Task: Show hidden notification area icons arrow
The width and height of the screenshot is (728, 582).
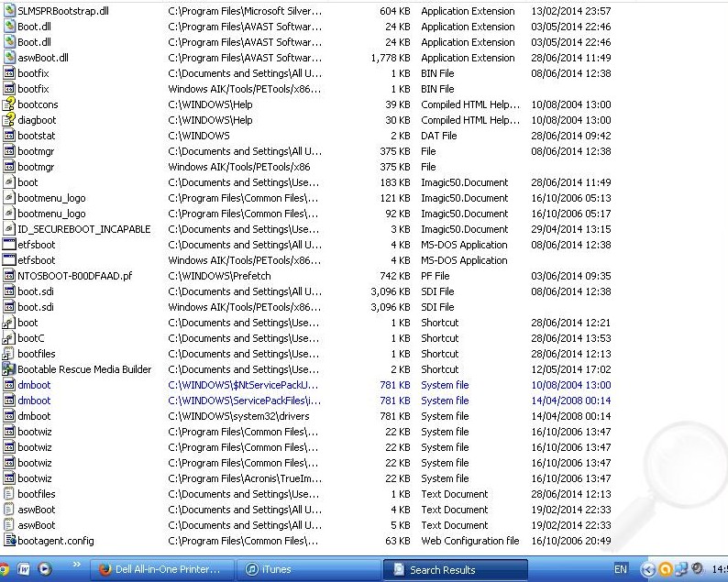Action: [648, 569]
